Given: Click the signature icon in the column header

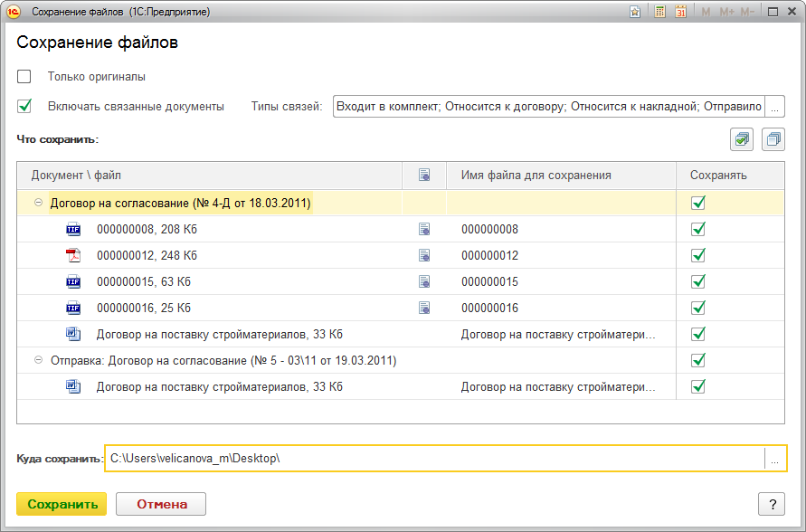Looking at the screenshot, I should 423,175.
